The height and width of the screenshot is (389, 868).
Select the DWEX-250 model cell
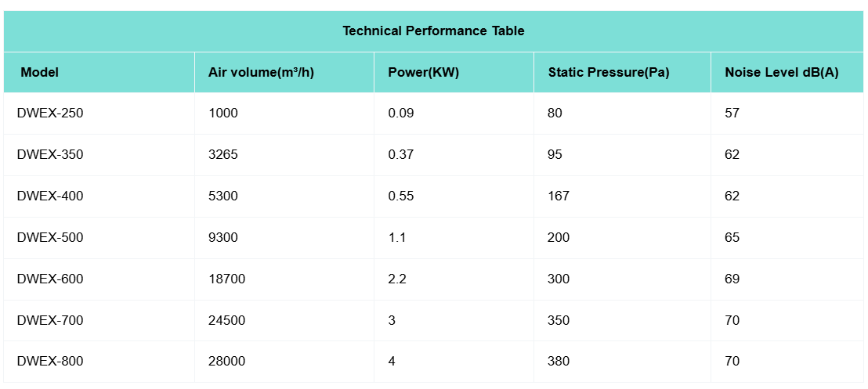[x=50, y=113]
